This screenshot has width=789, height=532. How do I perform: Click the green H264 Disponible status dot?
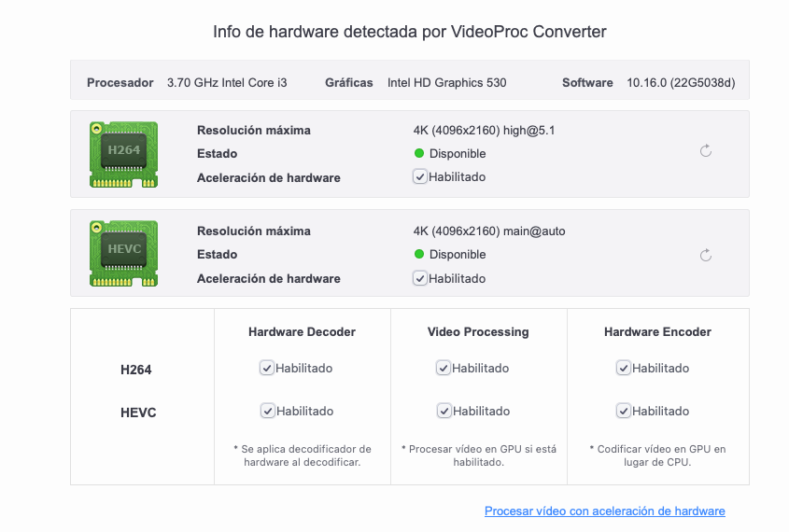[419, 153]
